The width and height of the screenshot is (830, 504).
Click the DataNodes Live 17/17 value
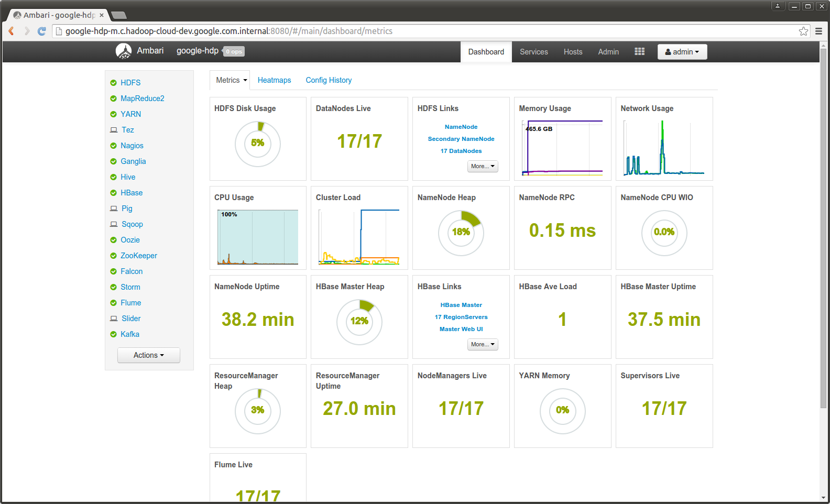359,141
